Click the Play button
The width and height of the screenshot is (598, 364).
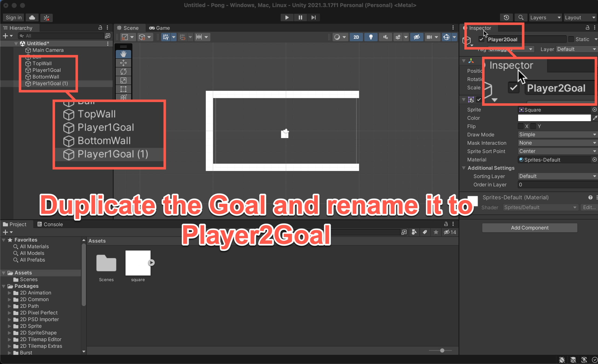[x=287, y=18]
